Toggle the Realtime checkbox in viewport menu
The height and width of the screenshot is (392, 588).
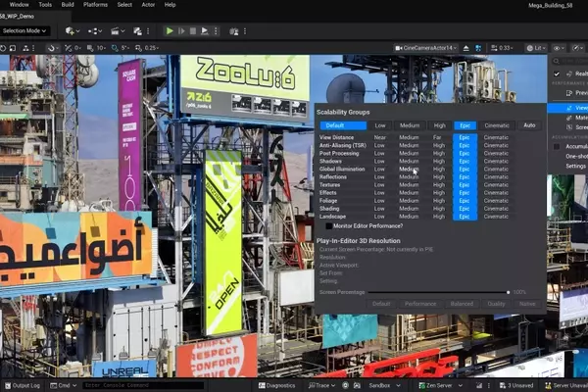[x=557, y=73]
